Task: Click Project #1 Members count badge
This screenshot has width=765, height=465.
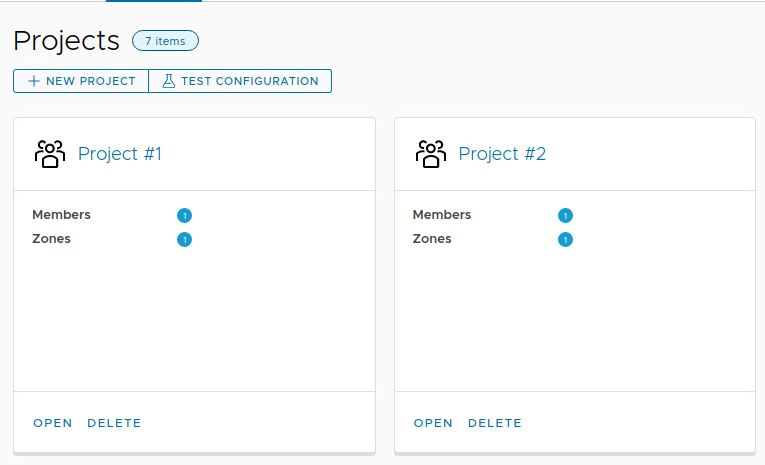Action: coord(184,215)
